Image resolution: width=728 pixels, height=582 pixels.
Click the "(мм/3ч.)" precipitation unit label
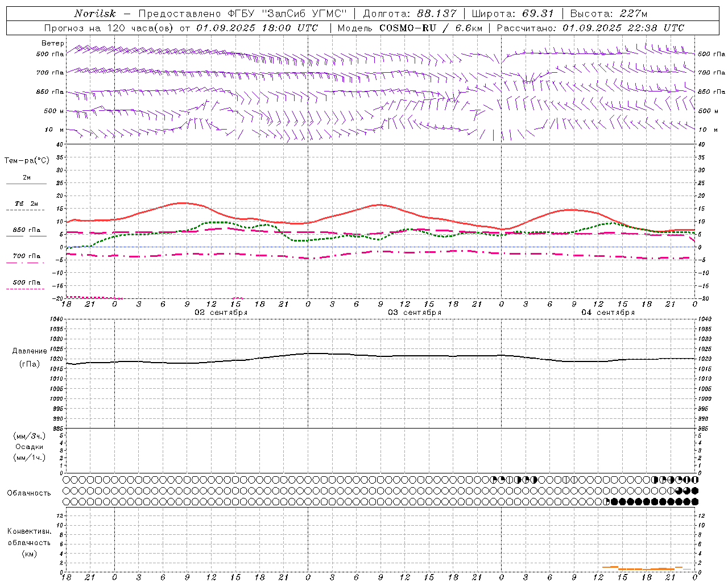click(x=30, y=436)
